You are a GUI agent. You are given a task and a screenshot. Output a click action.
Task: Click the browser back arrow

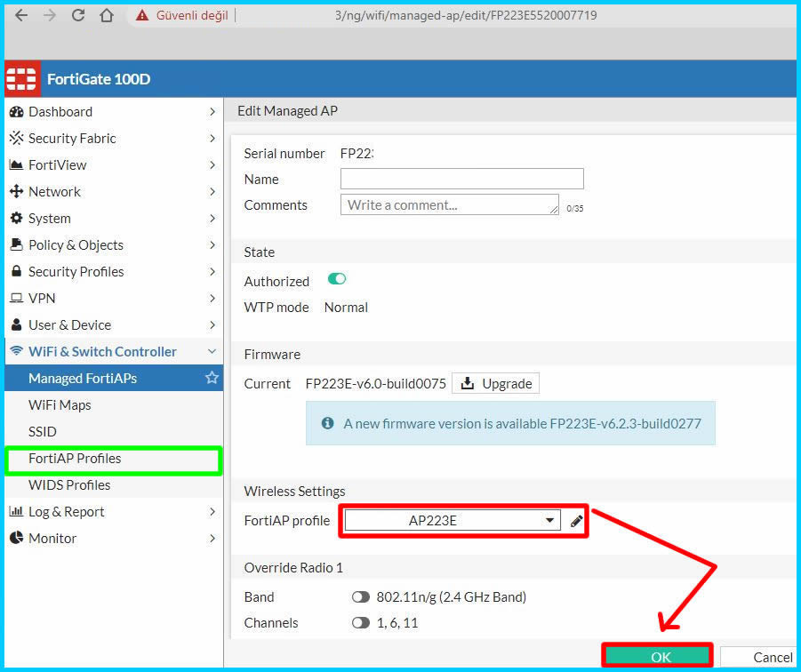[x=21, y=15]
